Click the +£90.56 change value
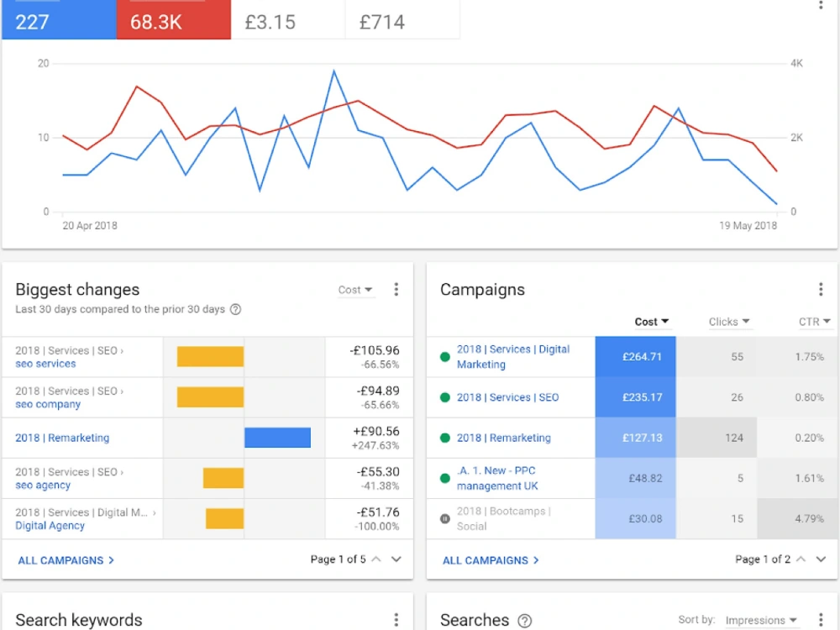The image size is (840, 630). pyautogui.click(x=376, y=431)
